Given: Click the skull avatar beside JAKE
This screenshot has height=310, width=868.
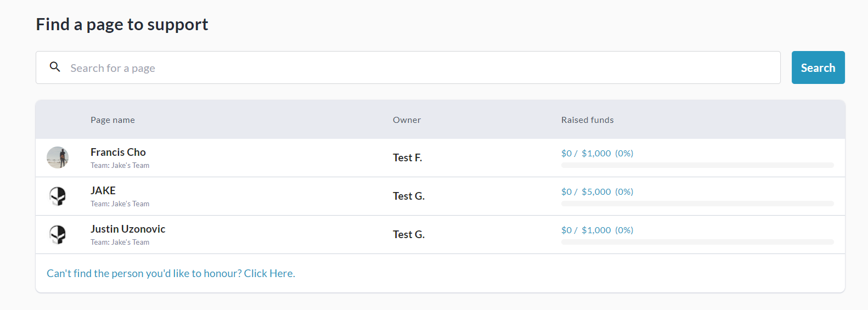Looking at the screenshot, I should [x=58, y=196].
